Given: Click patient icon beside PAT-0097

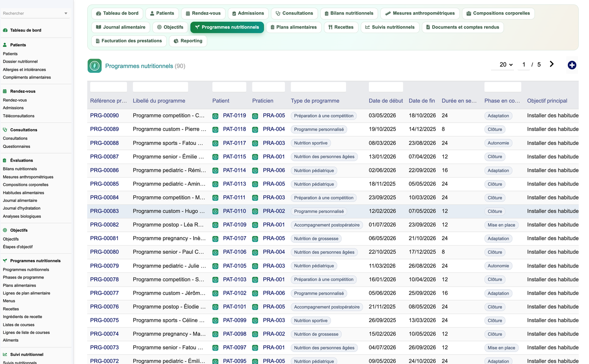Looking at the screenshot, I should tap(215, 348).
